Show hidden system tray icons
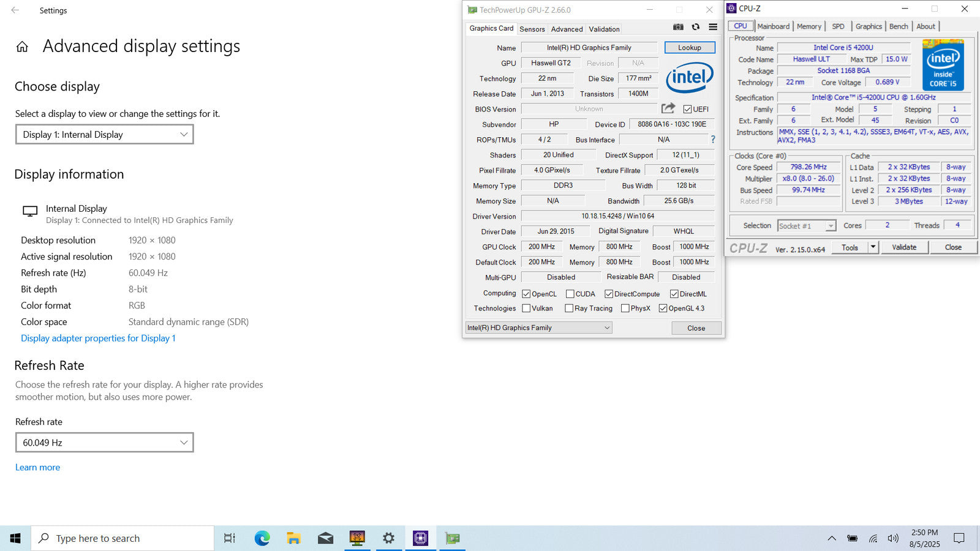 pyautogui.click(x=832, y=538)
